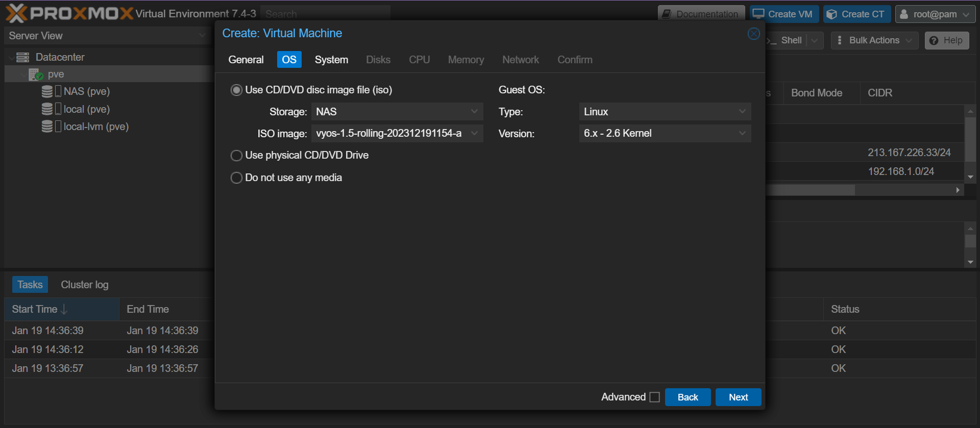Click the Documentation book icon
Viewport: 980px width, 428px height.
click(667, 14)
